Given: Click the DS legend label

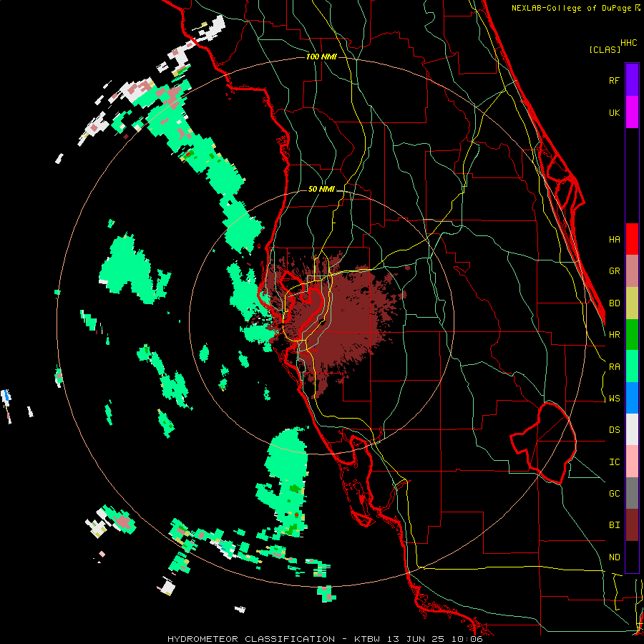Looking at the screenshot, I should [615, 430].
